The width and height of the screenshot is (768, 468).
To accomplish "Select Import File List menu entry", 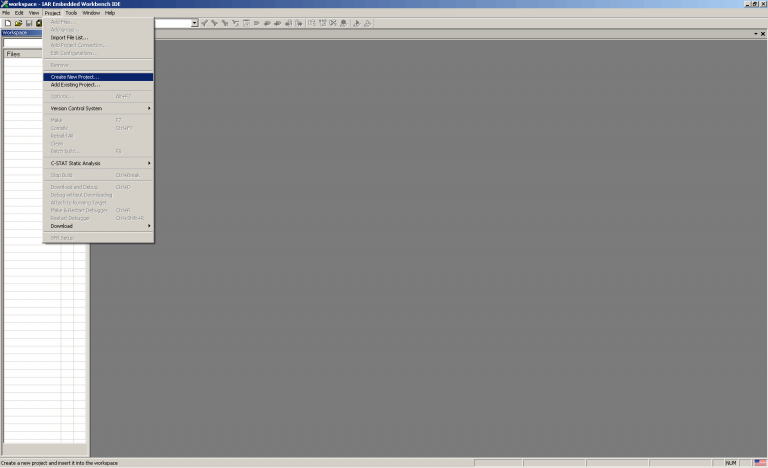I will point(98,38).
